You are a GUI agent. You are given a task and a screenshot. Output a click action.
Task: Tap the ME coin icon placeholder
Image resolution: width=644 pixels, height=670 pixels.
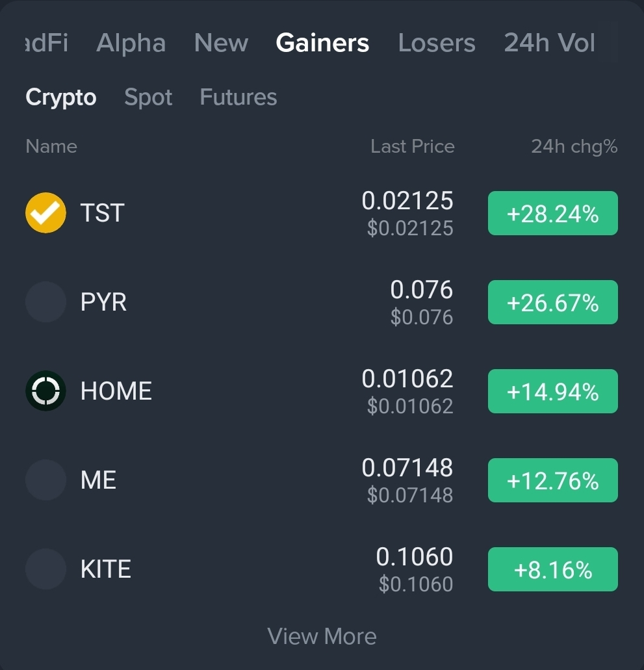[x=45, y=480]
